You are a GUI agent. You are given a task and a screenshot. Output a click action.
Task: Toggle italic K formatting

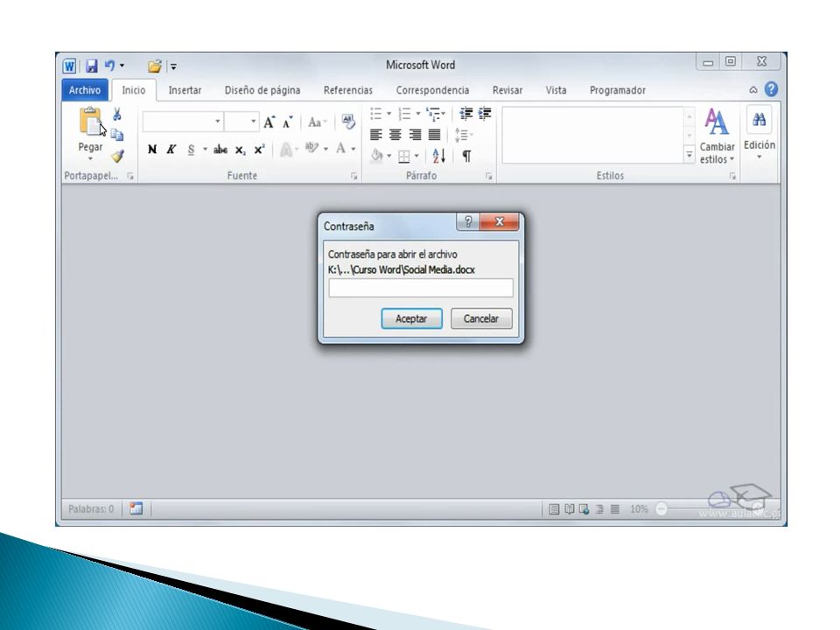[171, 150]
